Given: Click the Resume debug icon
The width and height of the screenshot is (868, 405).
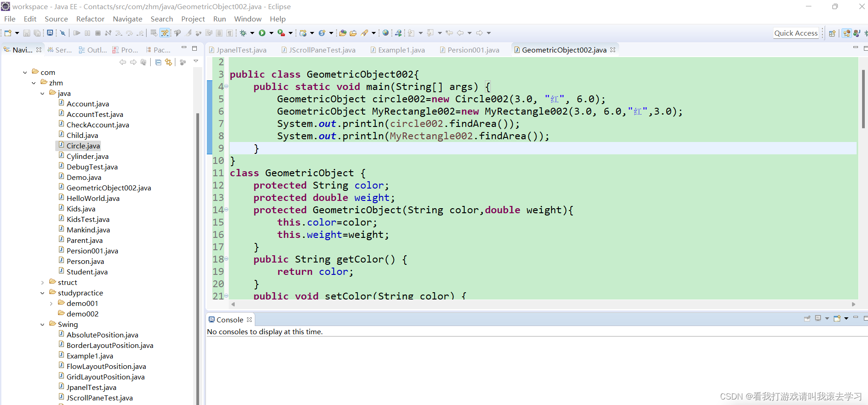Looking at the screenshot, I should 77,33.
